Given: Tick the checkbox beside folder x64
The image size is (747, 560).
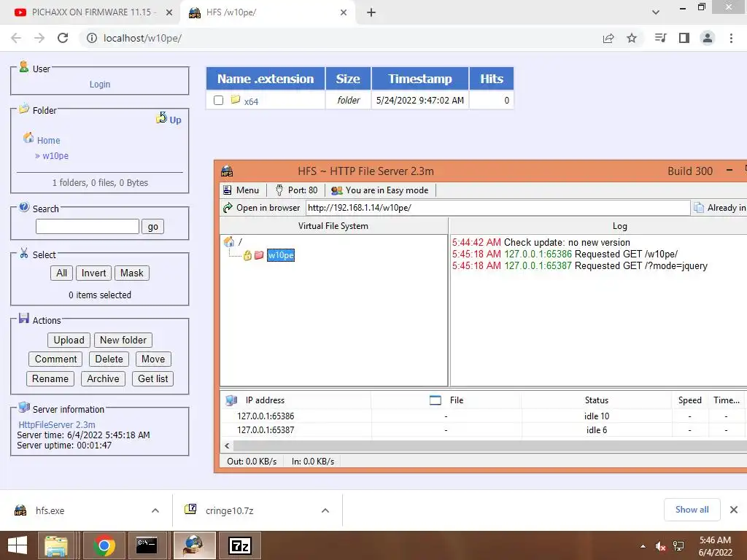Looking at the screenshot, I should point(218,101).
